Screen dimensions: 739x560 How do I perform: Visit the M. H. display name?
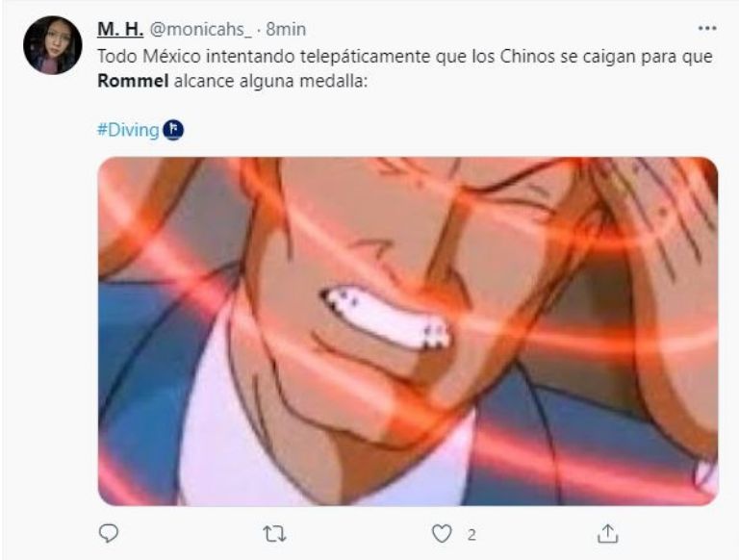(120, 29)
